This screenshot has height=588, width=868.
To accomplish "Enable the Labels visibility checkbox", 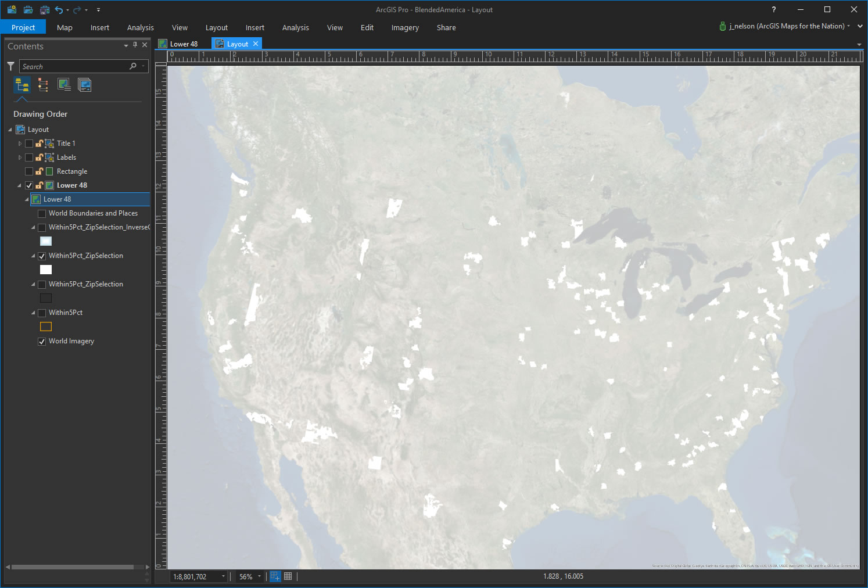I will coord(29,157).
